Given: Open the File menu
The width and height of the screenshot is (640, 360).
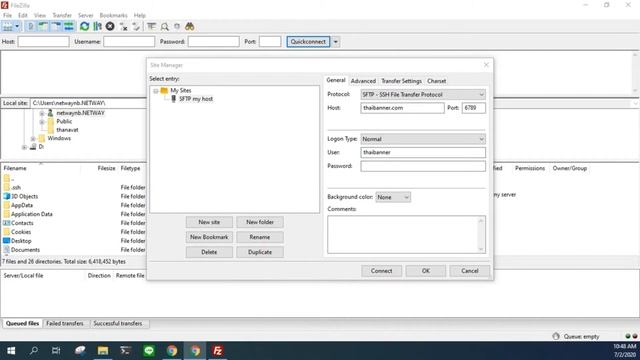Looking at the screenshot, I should (7, 15).
